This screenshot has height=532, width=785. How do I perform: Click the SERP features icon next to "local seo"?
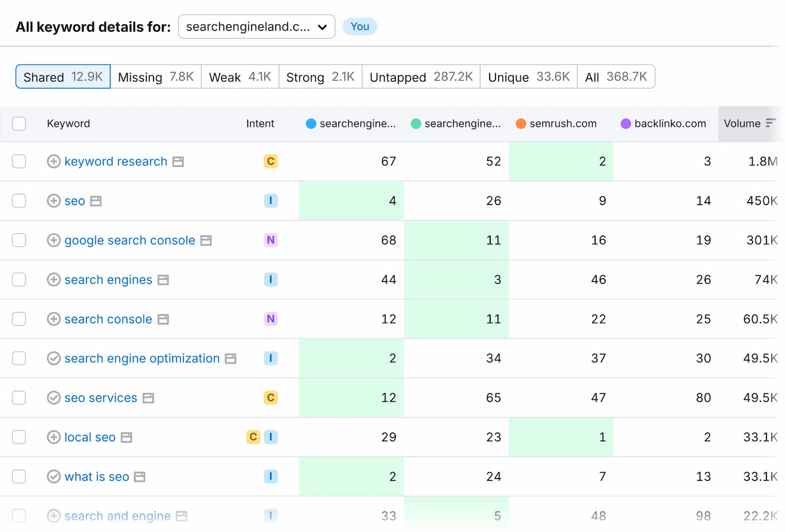pos(127,437)
